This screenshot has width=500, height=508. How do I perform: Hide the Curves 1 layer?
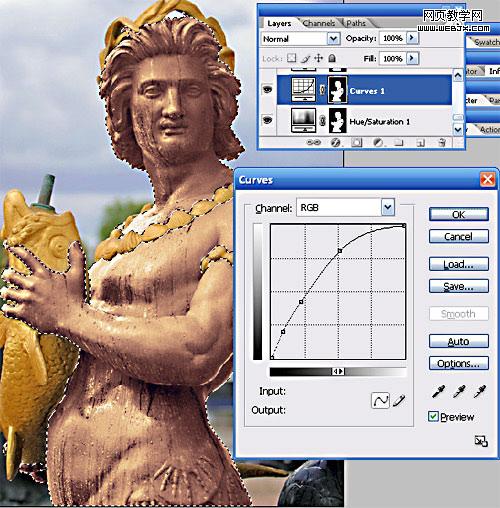267,89
